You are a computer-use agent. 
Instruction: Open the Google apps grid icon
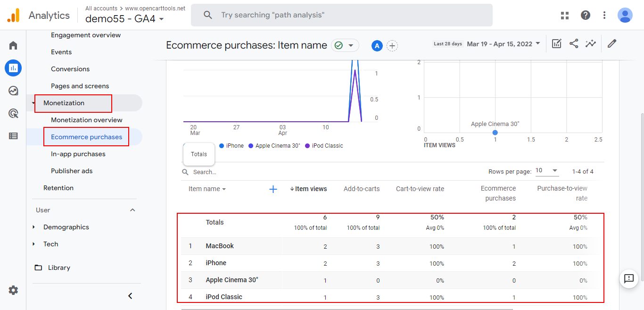564,15
